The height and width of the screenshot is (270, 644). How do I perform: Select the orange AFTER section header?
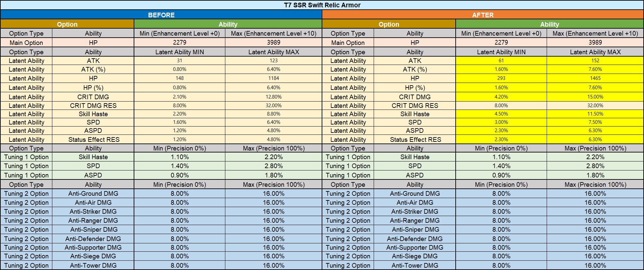click(483, 15)
